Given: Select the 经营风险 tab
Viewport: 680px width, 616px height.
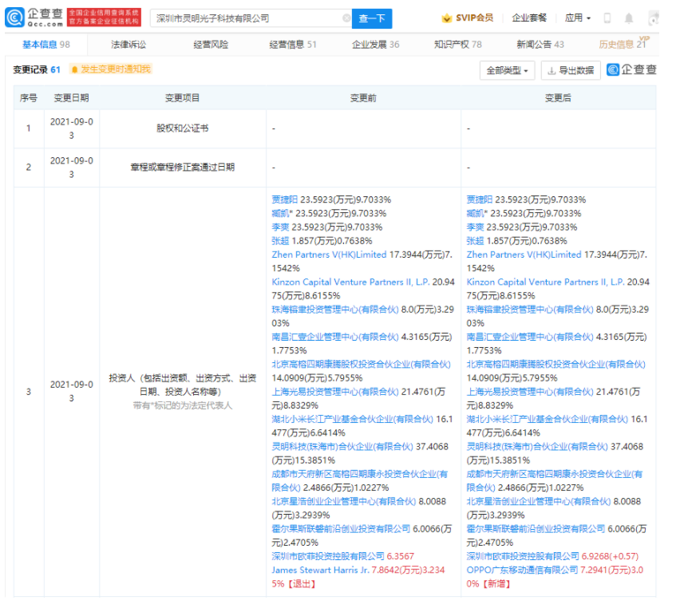Looking at the screenshot, I should point(210,45).
